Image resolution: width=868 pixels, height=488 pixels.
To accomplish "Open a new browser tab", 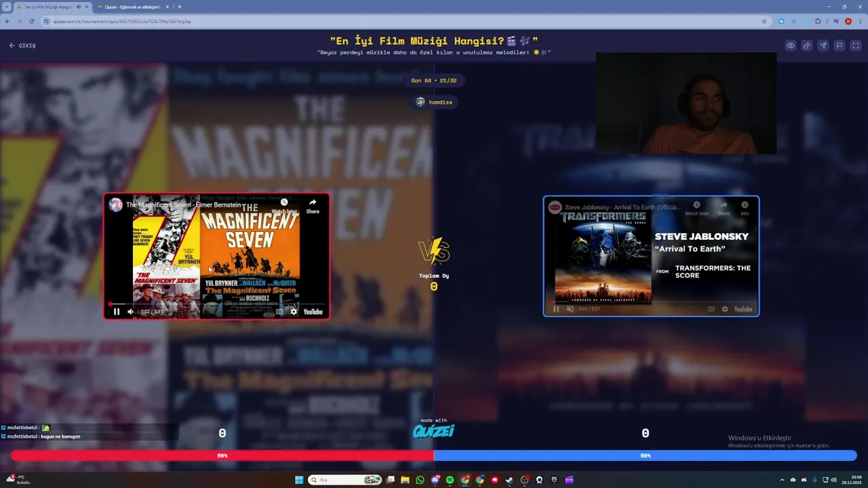I will pyautogui.click(x=180, y=7).
